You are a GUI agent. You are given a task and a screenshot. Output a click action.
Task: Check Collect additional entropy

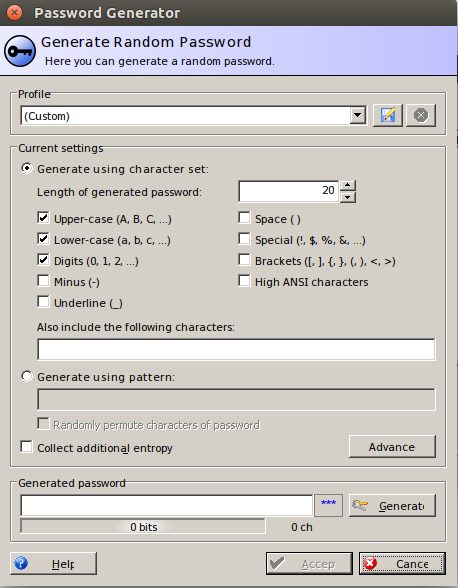(x=26, y=447)
